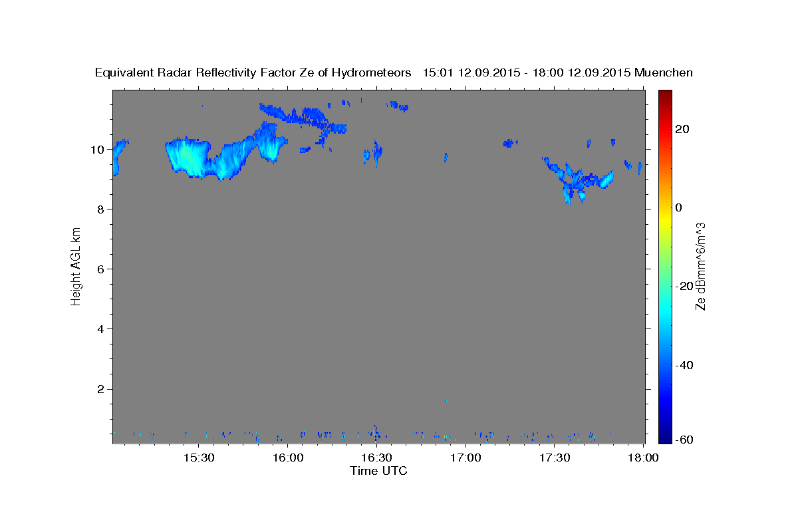Click the "-60" colorbar tick label

point(684,439)
